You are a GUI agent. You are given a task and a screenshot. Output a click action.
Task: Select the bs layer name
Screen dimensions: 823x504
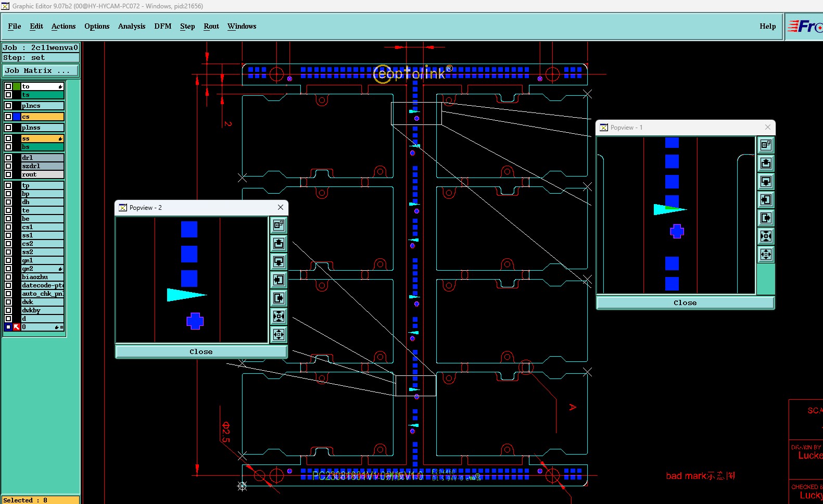43,147
